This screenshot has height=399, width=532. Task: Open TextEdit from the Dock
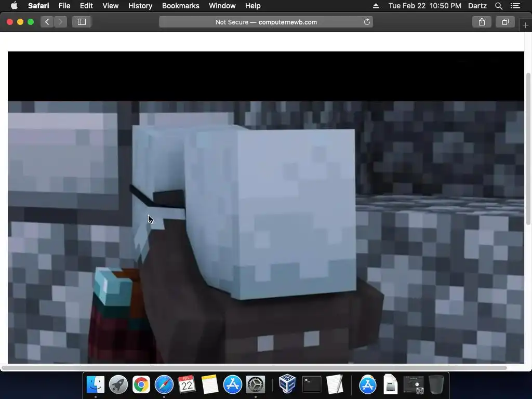click(x=335, y=384)
